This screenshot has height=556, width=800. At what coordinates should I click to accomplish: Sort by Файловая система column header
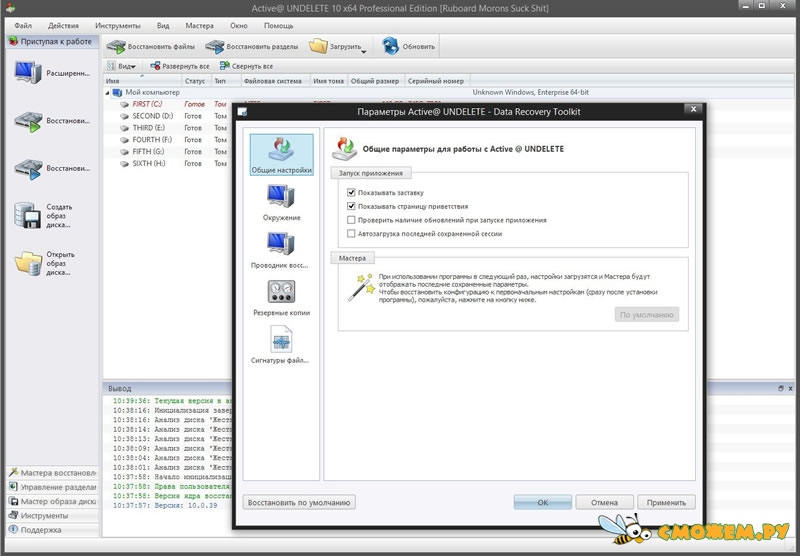coord(276,81)
